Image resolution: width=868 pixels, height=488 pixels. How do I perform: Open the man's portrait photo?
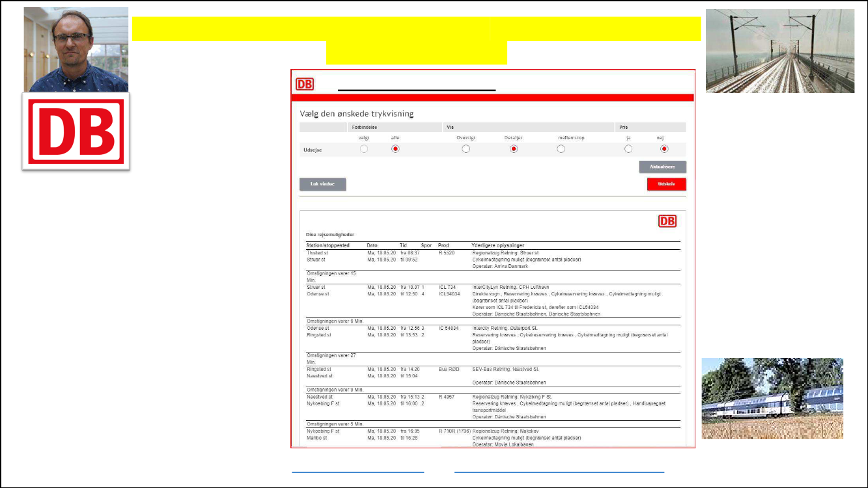(76, 49)
